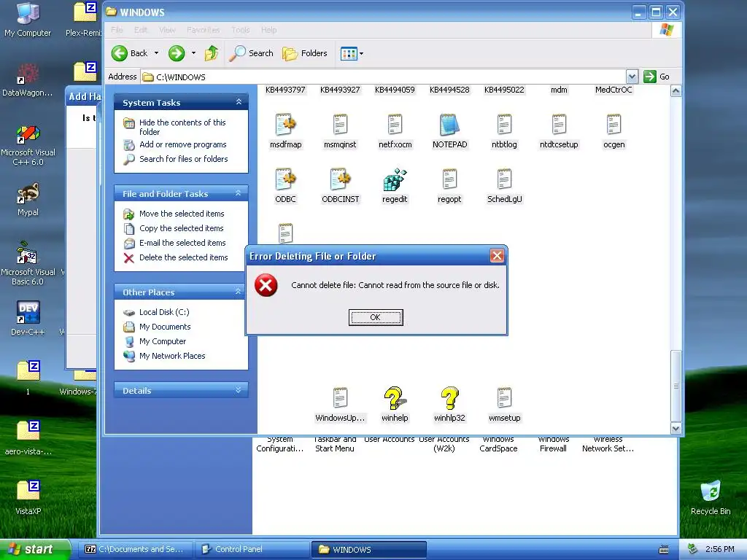The height and width of the screenshot is (560, 747).
Task: Select the wmsetup file icon
Action: (505, 398)
